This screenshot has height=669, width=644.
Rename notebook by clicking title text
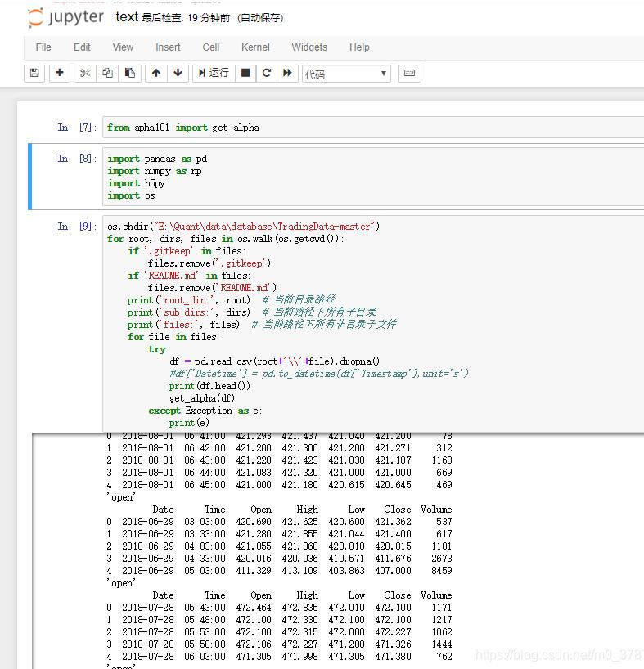coord(127,17)
